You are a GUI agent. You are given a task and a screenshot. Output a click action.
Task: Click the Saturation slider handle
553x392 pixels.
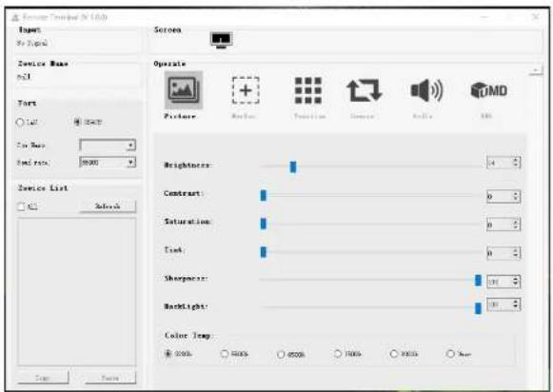(263, 224)
